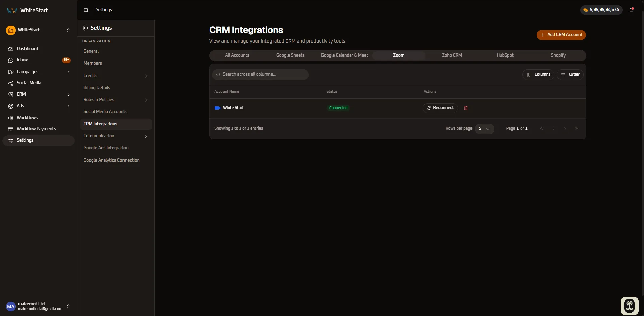The height and width of the screenshot is (316, 644).
Task: Switch to the All Accounts tab
Action: 237,55
